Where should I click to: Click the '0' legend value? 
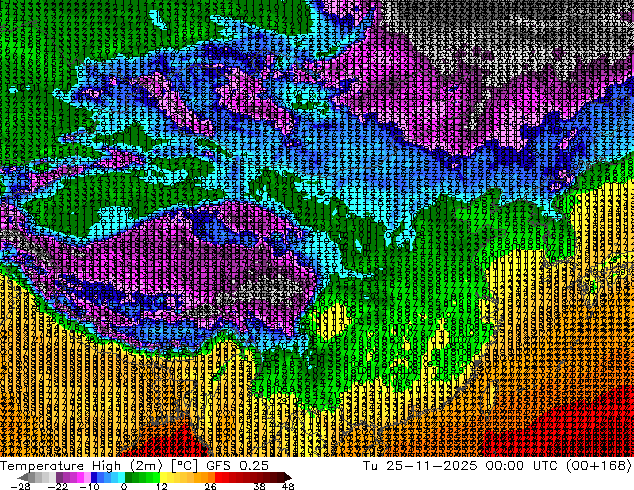(x=124, y=486)
